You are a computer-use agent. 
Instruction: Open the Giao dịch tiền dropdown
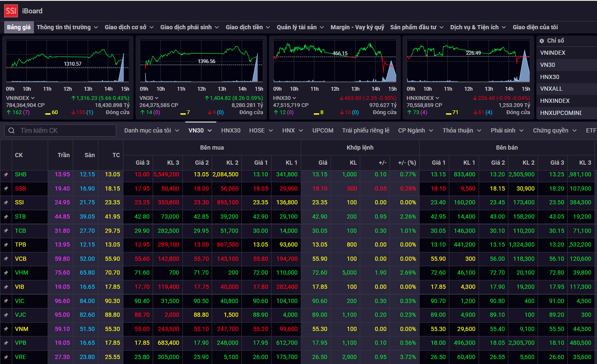coord(248,27)
